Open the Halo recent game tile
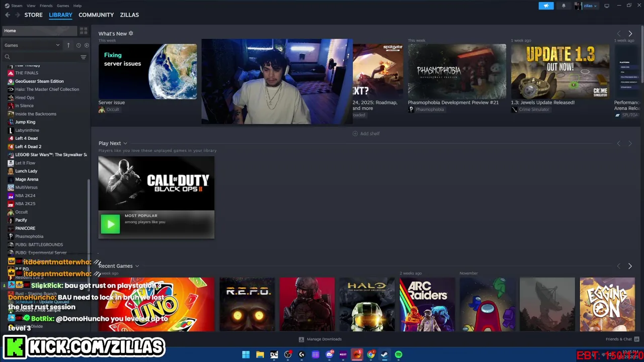Viewport: 644px width, 362px height. (x=367, y=305)
